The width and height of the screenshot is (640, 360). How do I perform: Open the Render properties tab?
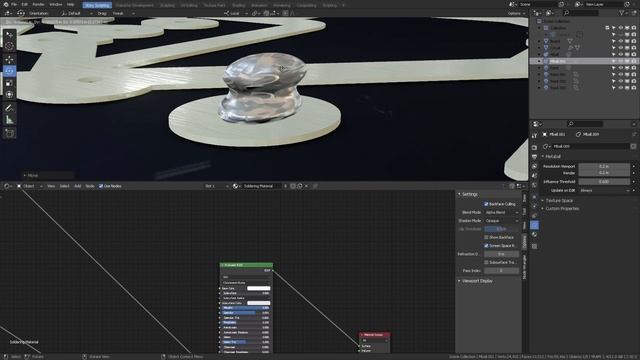pyautogui.click(x=534, y=147)
